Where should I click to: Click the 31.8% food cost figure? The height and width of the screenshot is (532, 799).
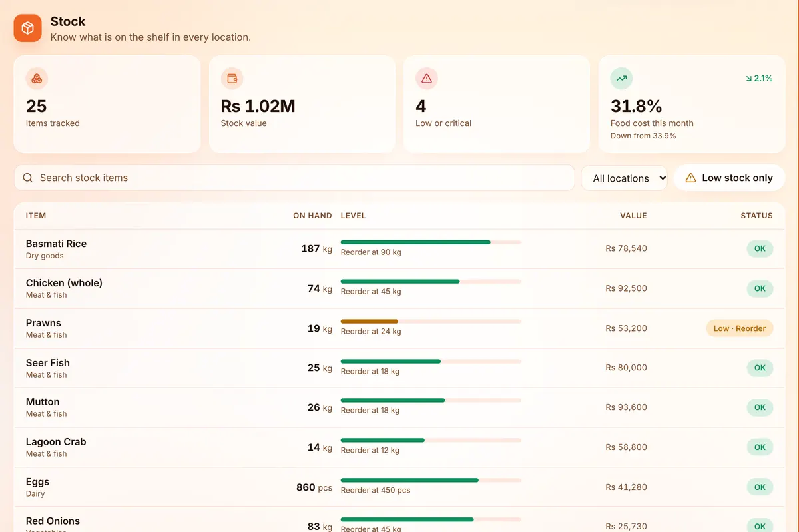pyautogui.click(x=637, y=106)
